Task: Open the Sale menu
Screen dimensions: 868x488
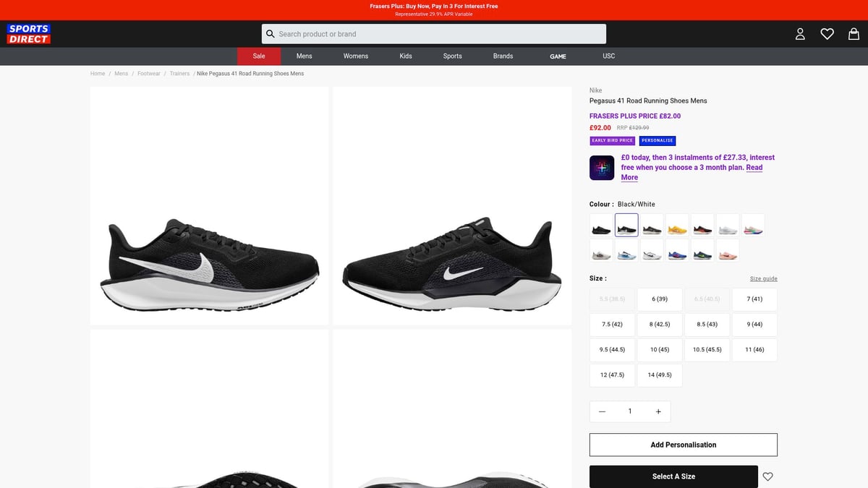Action: pyautogui.click(x=259, y=56)
